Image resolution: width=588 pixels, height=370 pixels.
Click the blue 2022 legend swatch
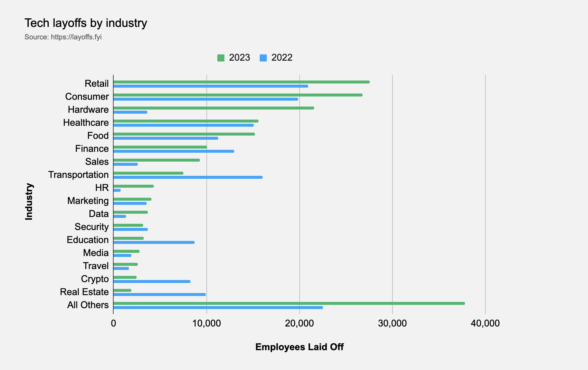click(x=263, y=58)
